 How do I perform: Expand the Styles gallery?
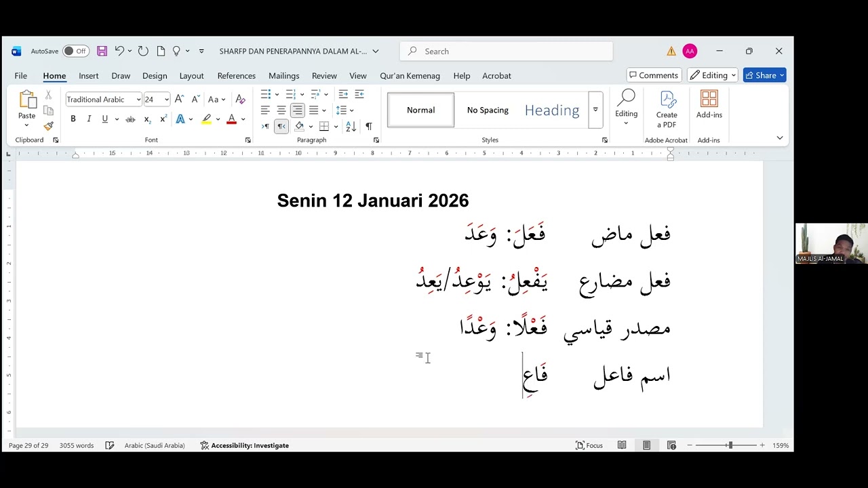click(x=595, y=110)
